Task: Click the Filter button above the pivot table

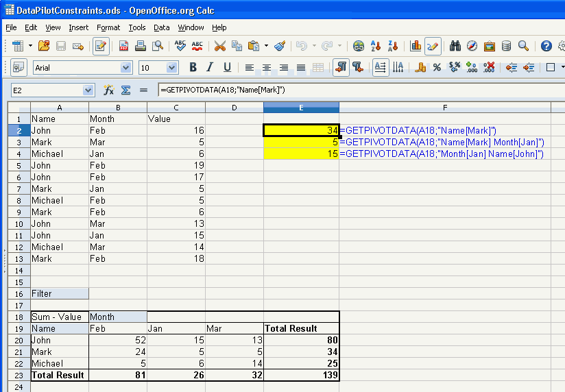Action: (60, 293)
